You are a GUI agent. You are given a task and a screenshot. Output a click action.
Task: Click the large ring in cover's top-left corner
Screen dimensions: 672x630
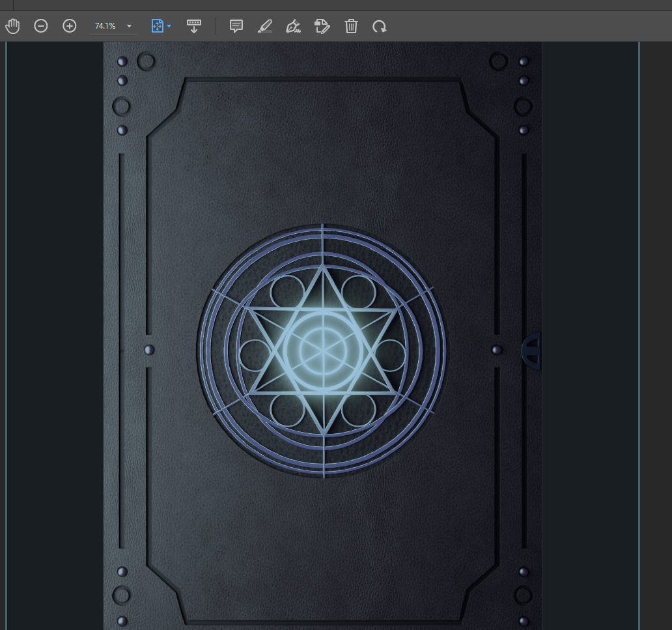[x=146, y=62]
